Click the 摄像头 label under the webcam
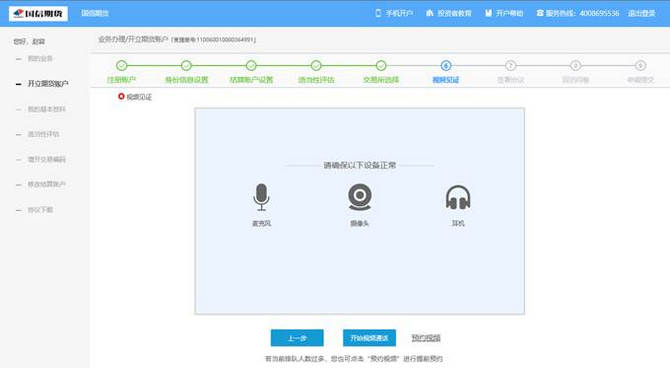Viewport: 670px width, 368px height. 359,224
